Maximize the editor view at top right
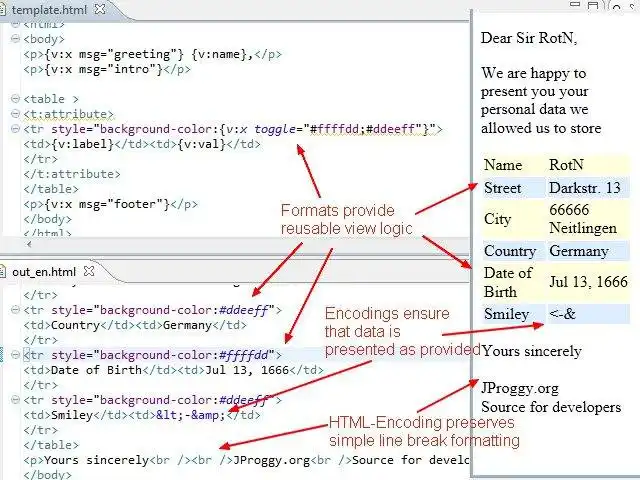 (x=593, y=5)
